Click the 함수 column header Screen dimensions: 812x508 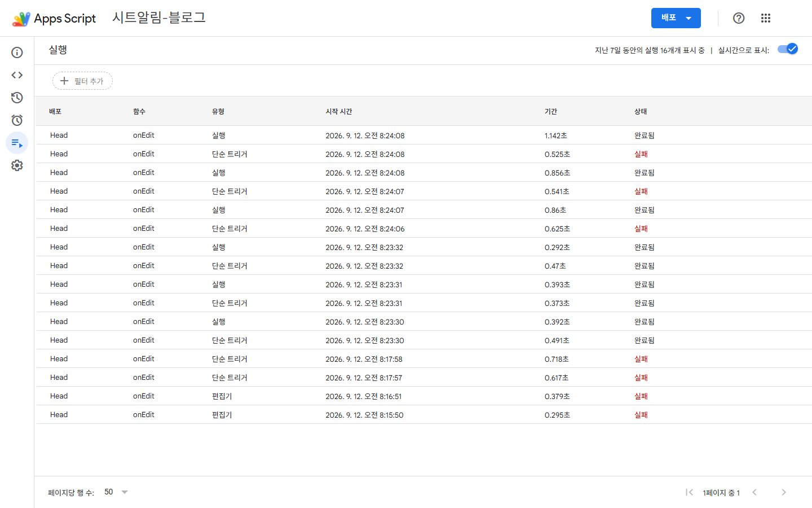139,112
